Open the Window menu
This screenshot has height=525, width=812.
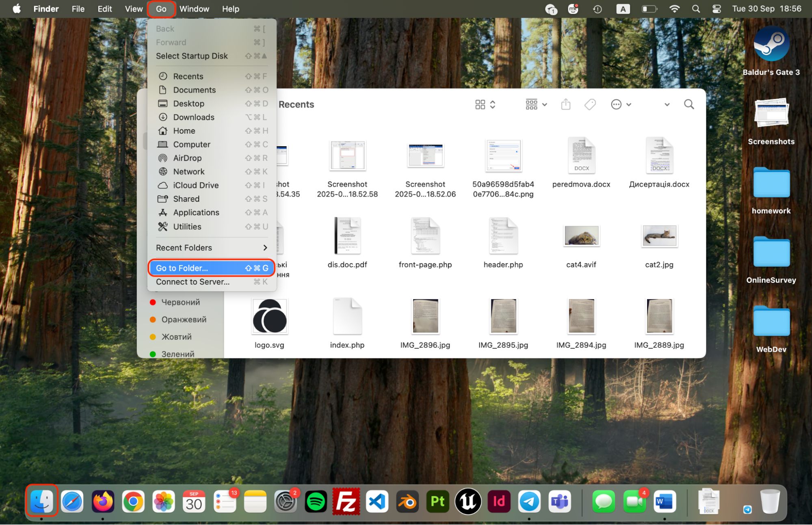click(194, 9)
